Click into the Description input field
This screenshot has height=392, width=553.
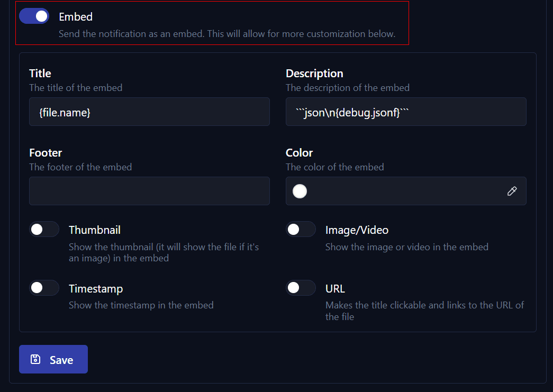[406, 112]
